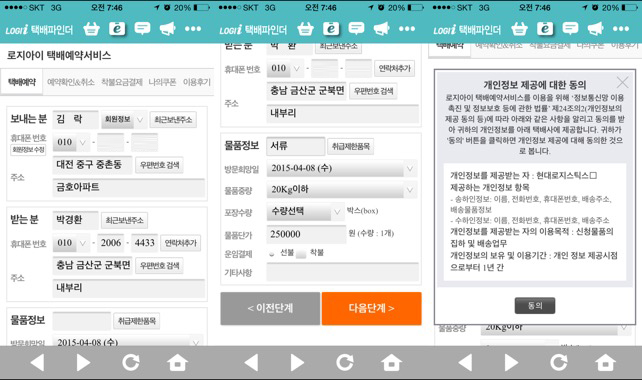Switch to the 착불요금결제 tab under 로지아이 택배예약서비스
The height and width of the screenshot is (380, 642).
tap(122, 82)
